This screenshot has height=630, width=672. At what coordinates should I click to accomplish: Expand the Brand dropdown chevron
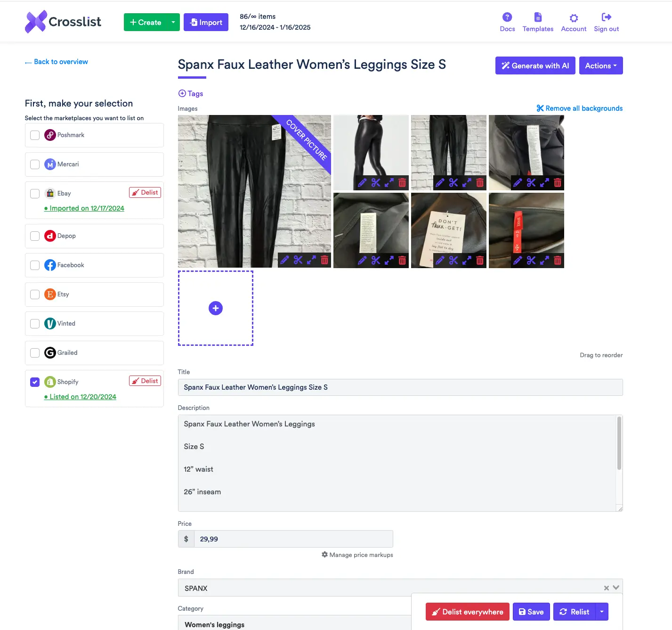tap(616, 588)
